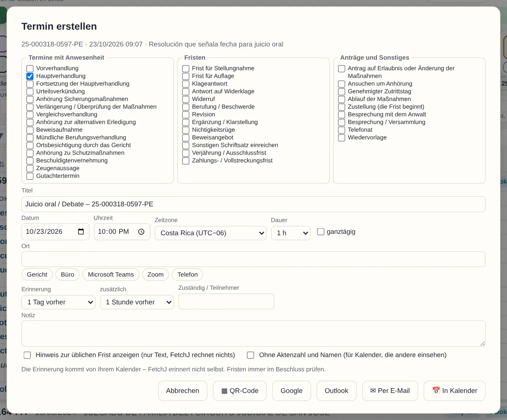Check Frist für Stellungnahme
Screen dimensions: 507x420
pyautogui.click(x=186, y=68)
